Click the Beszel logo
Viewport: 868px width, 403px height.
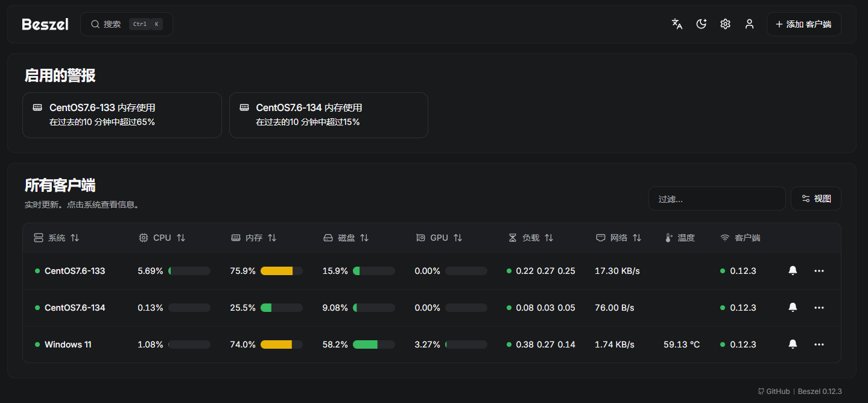coord(45,24)
